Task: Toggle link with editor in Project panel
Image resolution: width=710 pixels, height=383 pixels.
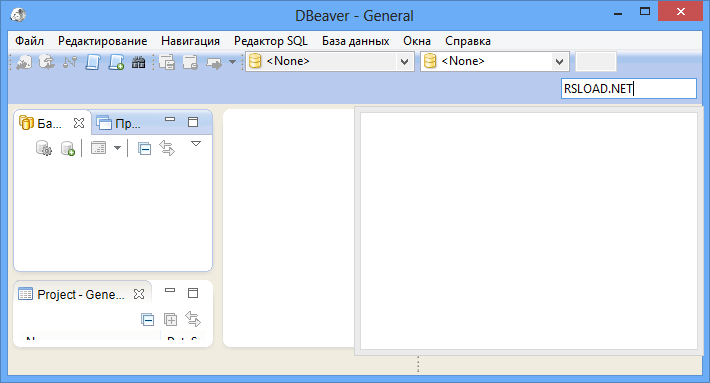Action: tap(193, 319)
